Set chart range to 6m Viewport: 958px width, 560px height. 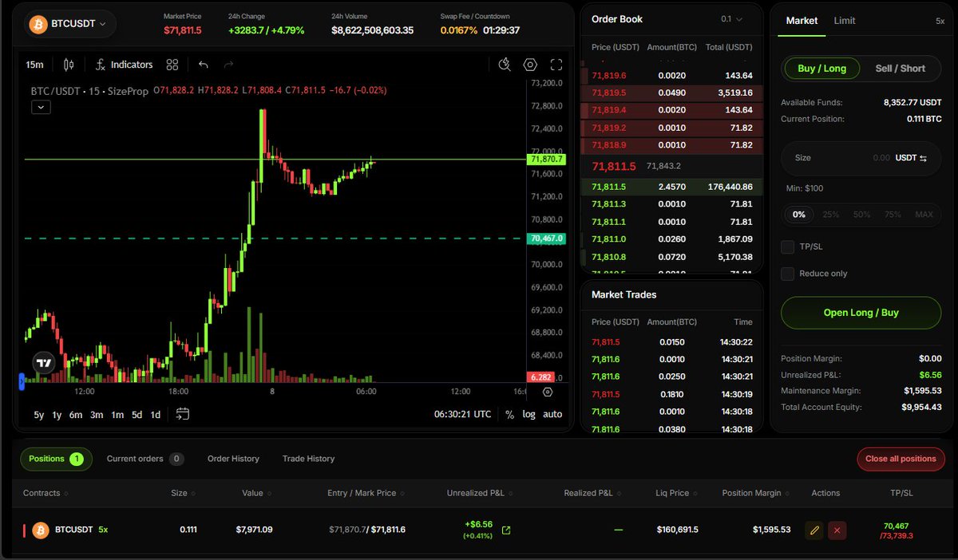(76, 414)
